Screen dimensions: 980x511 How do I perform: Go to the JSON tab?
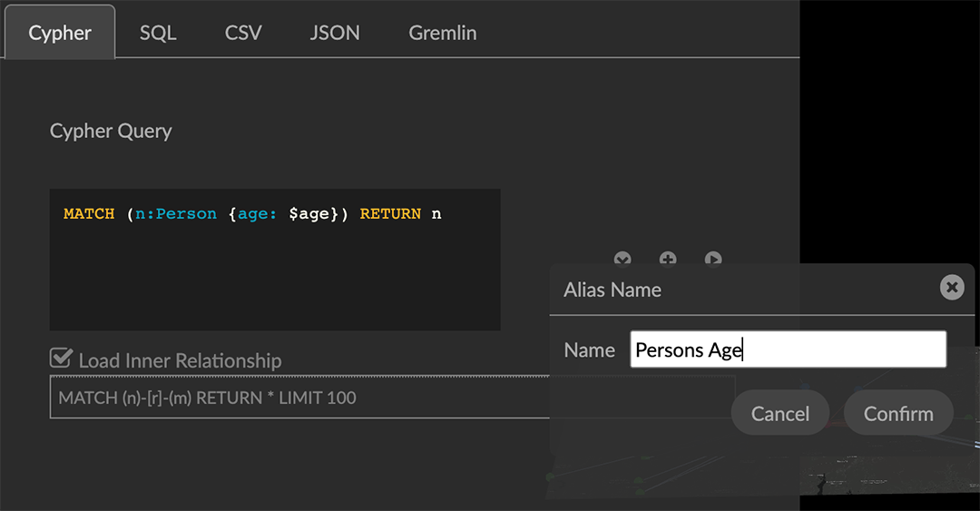(x=335, y=33)
